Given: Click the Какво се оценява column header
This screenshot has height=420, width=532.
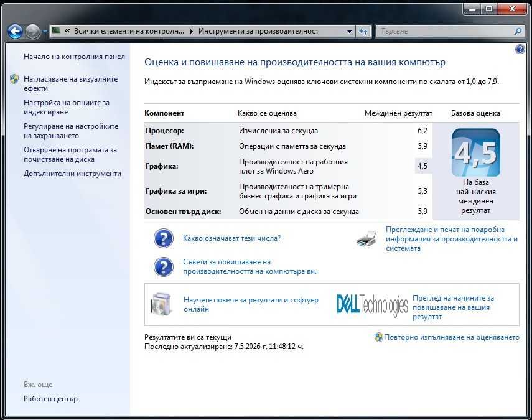Looking at the screenshot, I should [267, 113].
